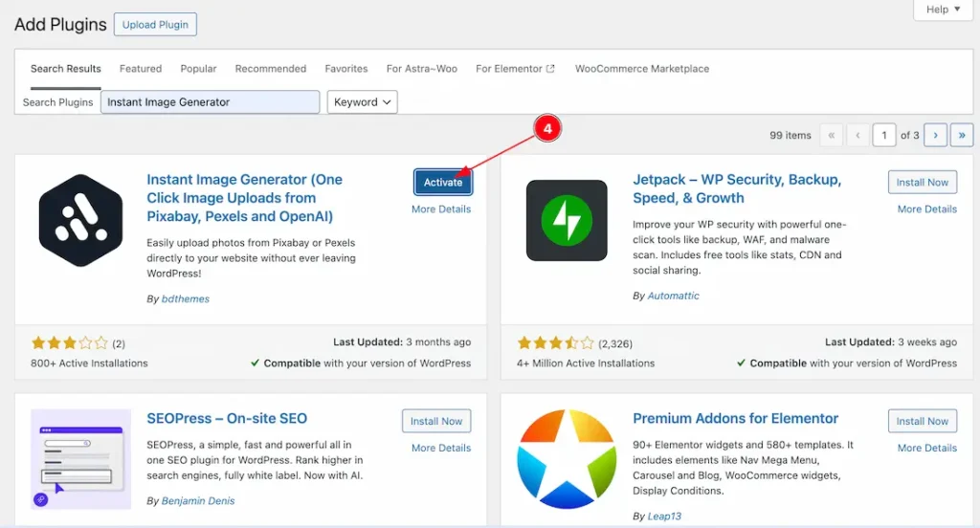Screen dimensions: 980x528
Task: Open the Featured tab
Action: click(x=141, y=69)
